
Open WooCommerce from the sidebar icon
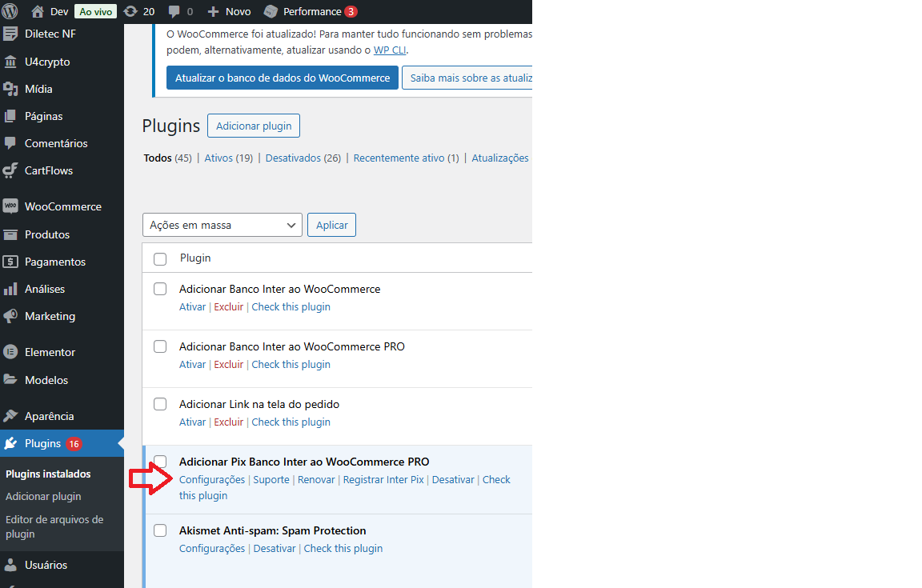10,206
